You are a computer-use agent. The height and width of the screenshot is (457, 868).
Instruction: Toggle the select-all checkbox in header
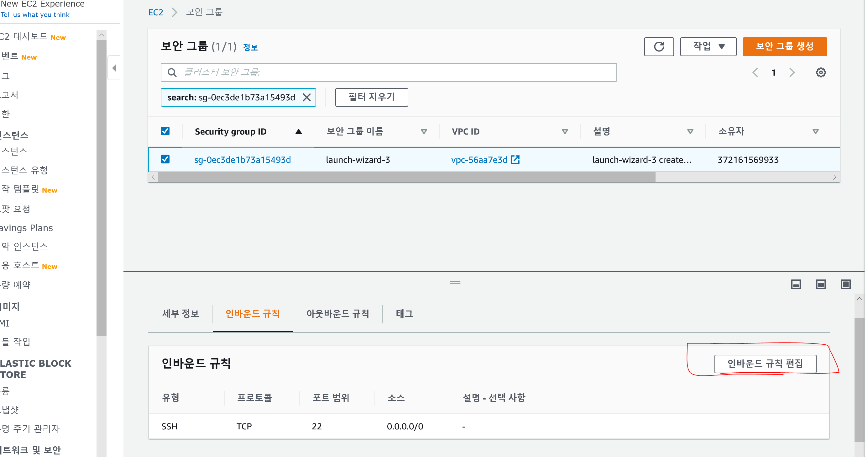(165, 131)
